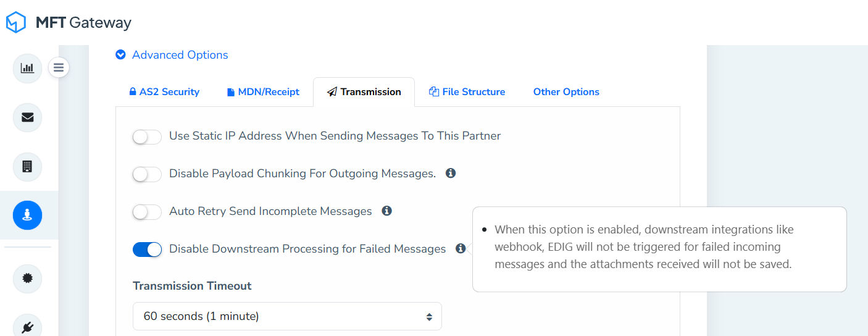Viewport: 868px width, 336px height.
Task: Turn off Disable Downstream Processing toggle
Action: [147, 250]
